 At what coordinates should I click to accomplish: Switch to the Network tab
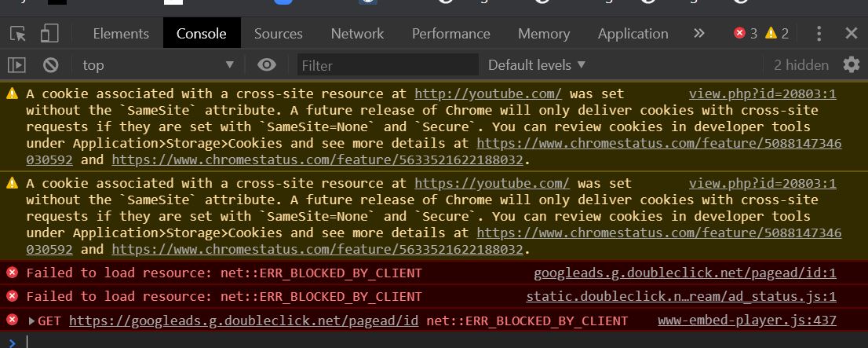click(357, 34)
